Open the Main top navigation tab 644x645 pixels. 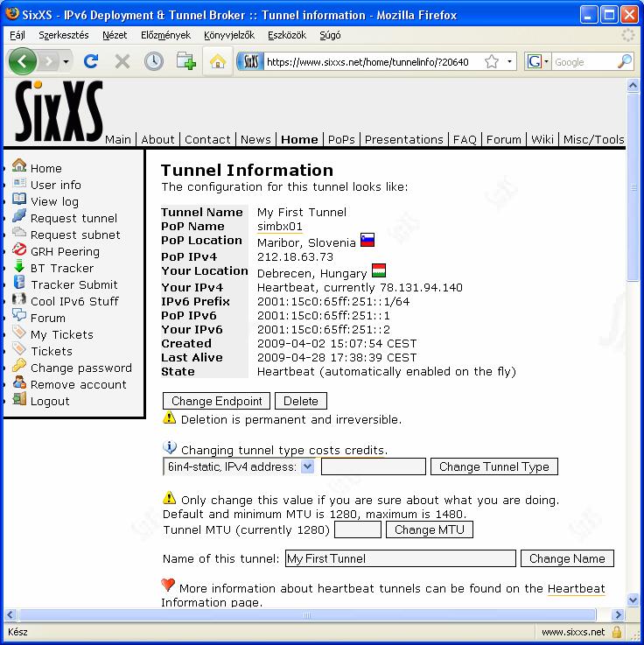pos(118,140)
